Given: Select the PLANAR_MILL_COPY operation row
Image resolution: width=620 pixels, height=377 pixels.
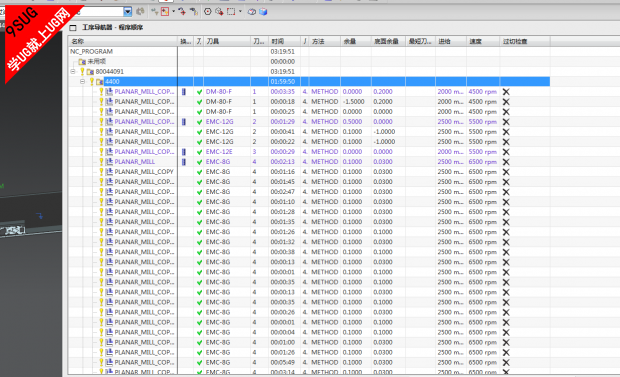Looking at the screenshot, I should pyautogui.click(x=144, y=172).
